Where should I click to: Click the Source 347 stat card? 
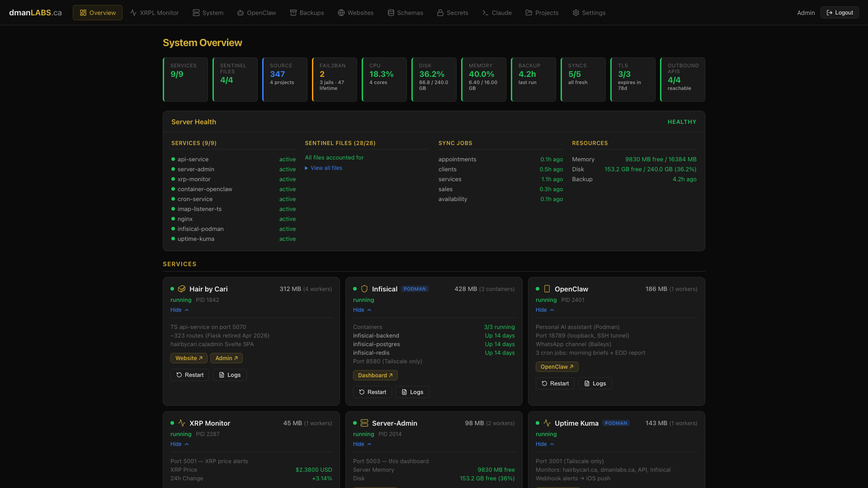coord(285,80)
